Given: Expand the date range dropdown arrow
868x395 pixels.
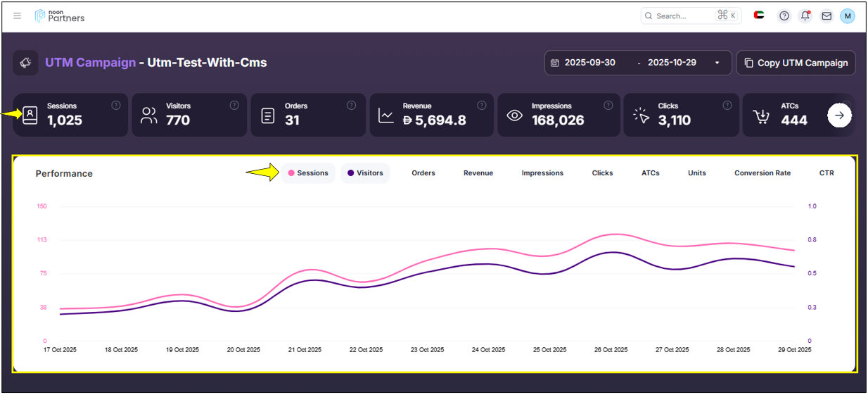Looking at the screenshot, I should pos(717,63).
